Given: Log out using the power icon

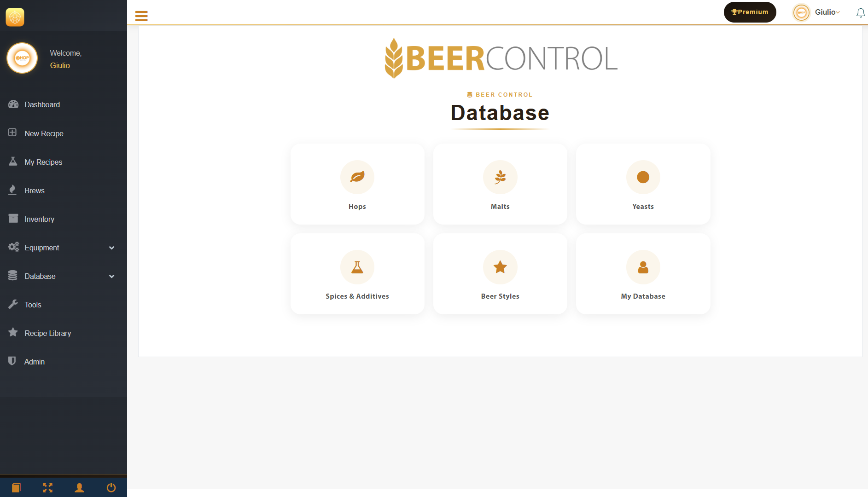Looking at the screenshot, I should 111,487.
